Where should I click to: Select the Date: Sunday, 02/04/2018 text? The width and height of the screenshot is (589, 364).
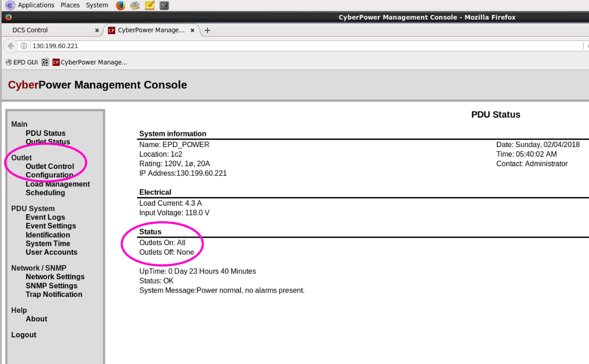click(538, 144)
